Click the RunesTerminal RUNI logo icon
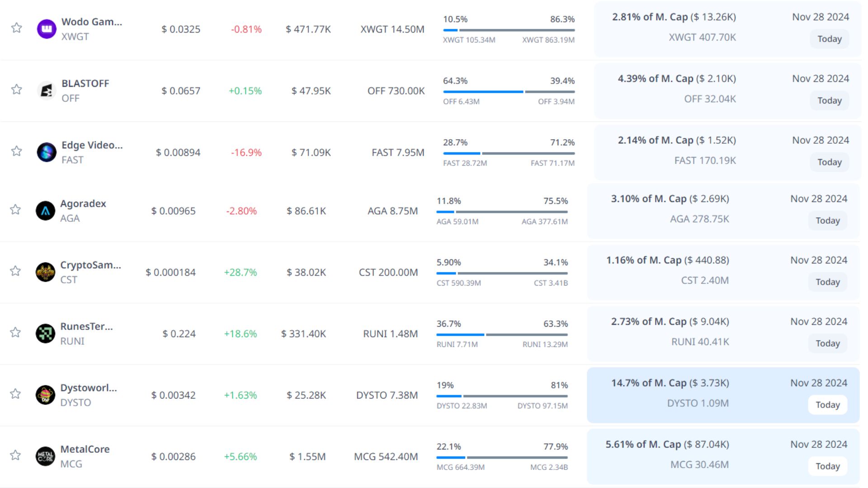This screenshot has width=868, height=488. 45,333
